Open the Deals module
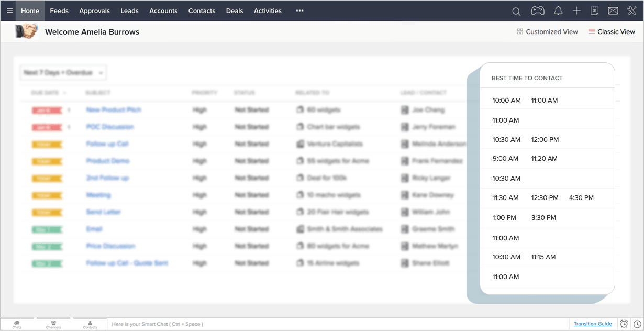Image resolution: width=644 pixels, height=331 pixels. click(x=234, y=10)
